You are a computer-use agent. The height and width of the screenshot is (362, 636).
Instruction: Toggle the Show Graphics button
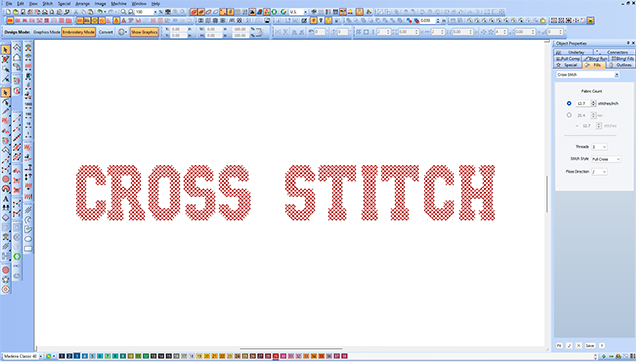click(144, 32)
